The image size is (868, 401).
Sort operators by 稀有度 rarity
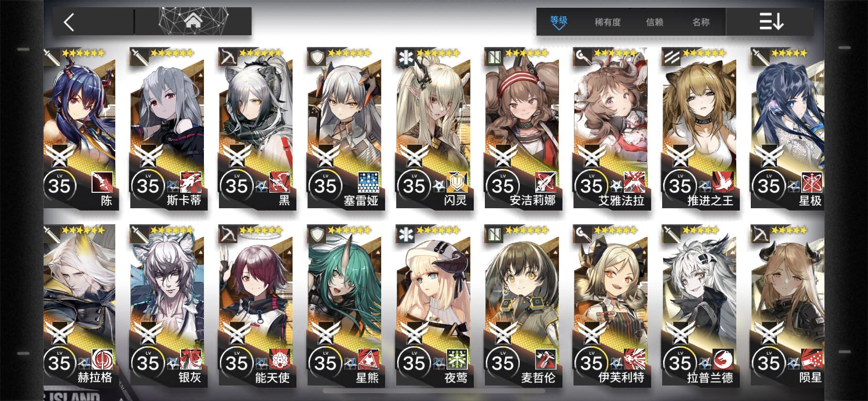pos(607,22)
